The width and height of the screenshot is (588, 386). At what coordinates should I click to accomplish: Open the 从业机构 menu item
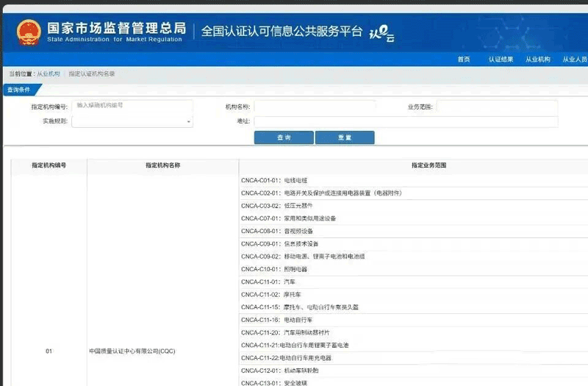[x=538, y=60]
